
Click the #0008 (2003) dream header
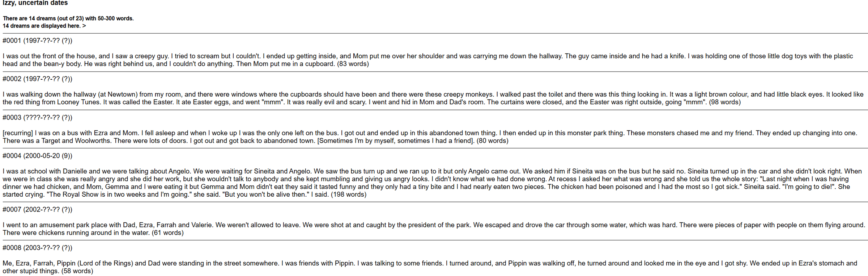(37, 248)
